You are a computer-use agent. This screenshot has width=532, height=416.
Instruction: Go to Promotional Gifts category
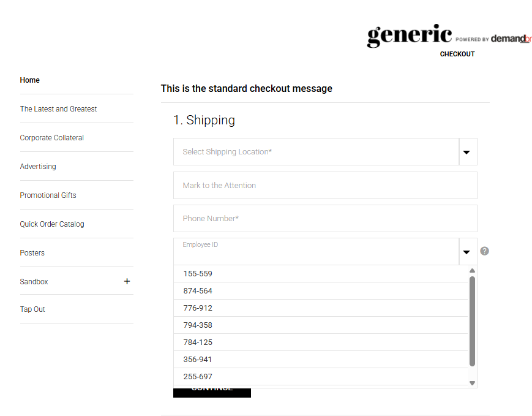click(x=48, y=195)
